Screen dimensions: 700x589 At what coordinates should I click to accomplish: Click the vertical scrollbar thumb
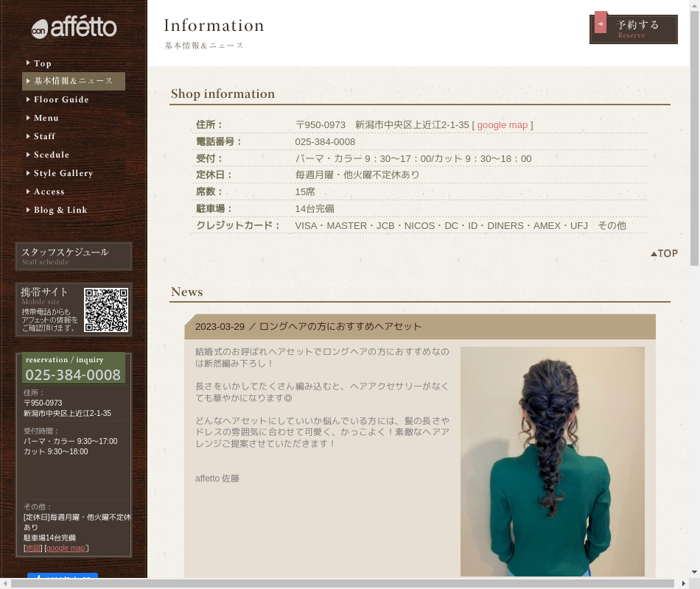point(694,133)
